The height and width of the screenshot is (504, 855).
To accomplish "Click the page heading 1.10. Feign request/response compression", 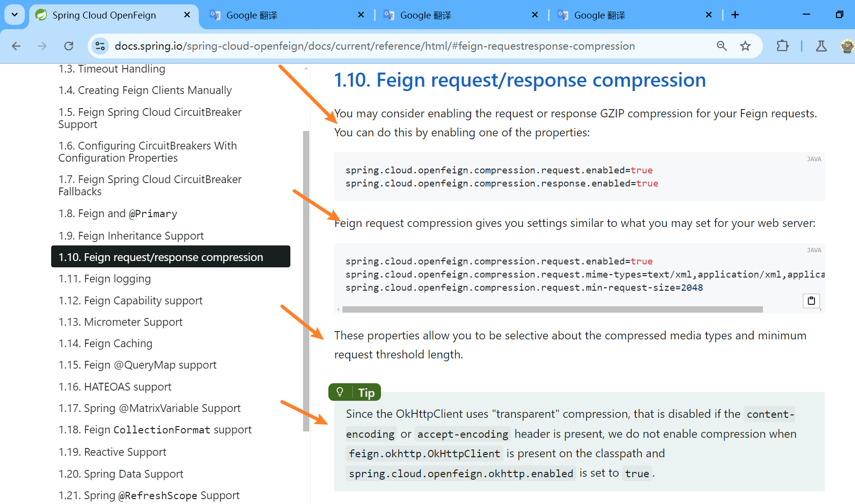I will pyautogui.click(x=520, y=80).
